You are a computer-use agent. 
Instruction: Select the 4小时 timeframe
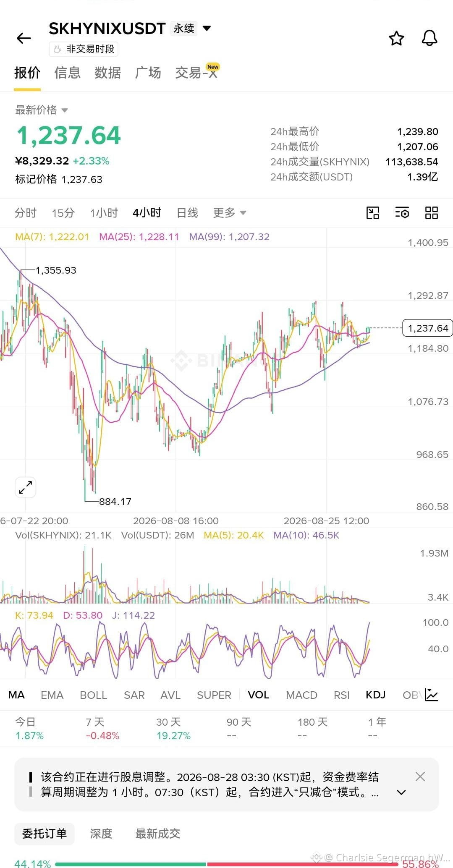pos(147,213)
